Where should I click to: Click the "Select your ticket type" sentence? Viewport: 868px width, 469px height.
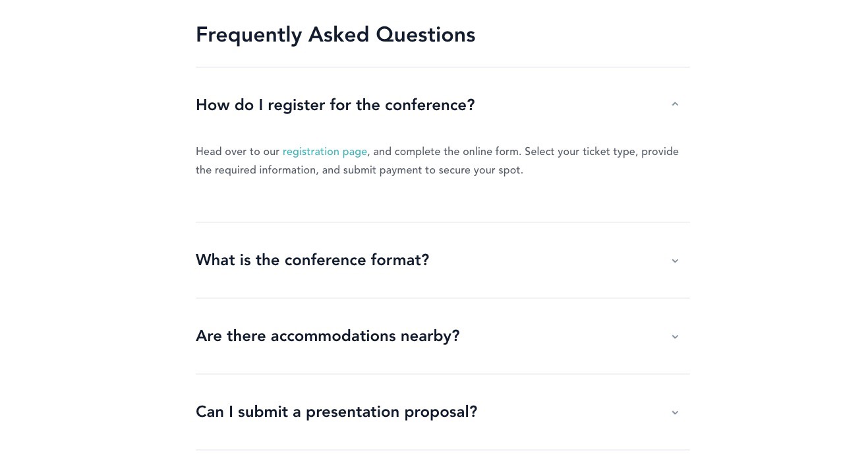pos(581,152)
